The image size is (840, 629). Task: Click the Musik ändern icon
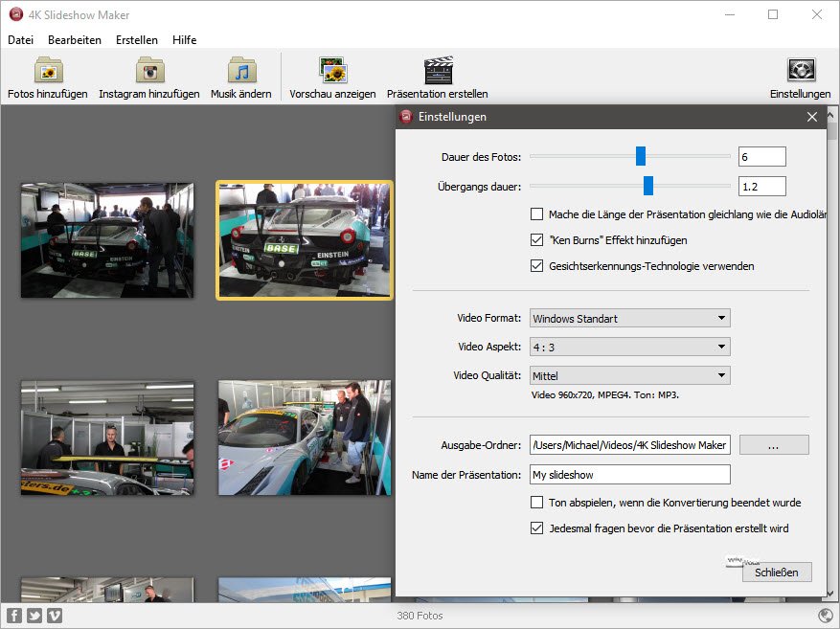[x=241, y=71]
